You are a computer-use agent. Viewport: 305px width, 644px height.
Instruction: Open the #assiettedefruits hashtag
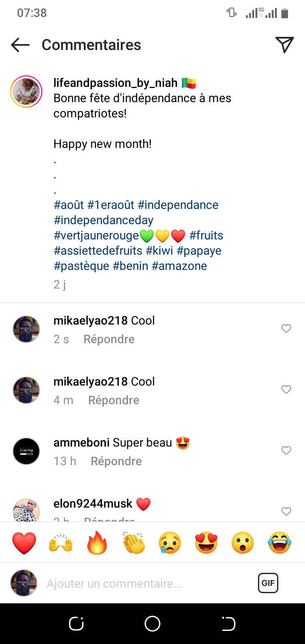[98, 251]
